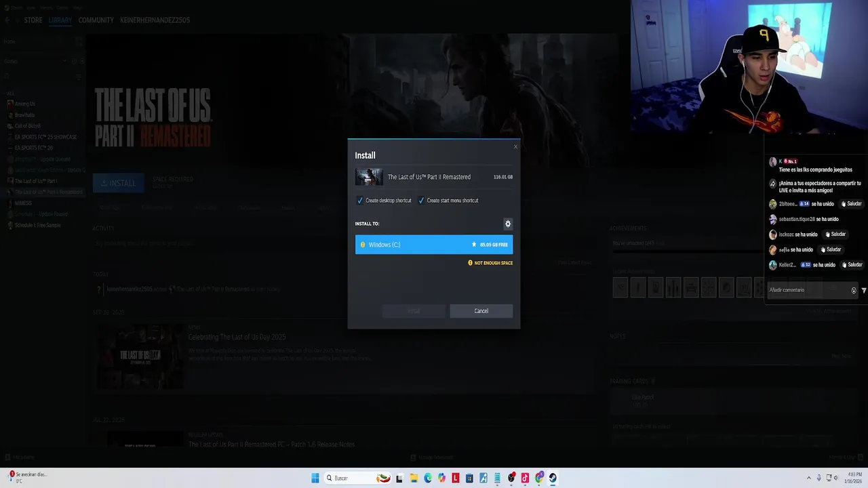Image resolution: width=868 pixels, height=488 pixels.
Task: Click Saludar next to Keller2
Action: pyautogui.click(x=852, y=265)
